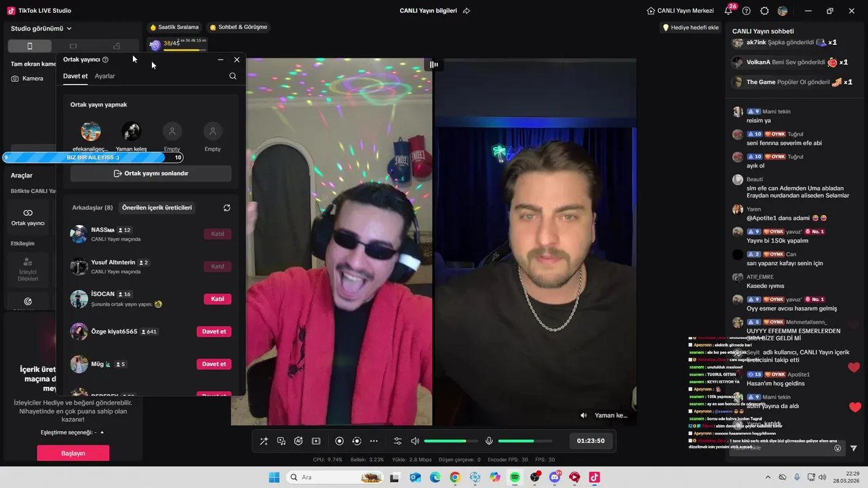Screen dimensions: 868x488
Task: Open the Sohbet & Görüşme chip
Action: [238, 27]
